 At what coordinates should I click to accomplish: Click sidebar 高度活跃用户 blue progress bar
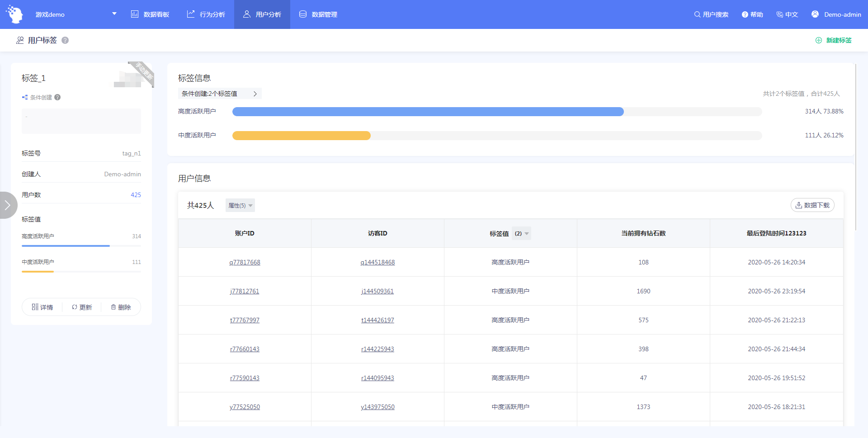tap(66, 246)
